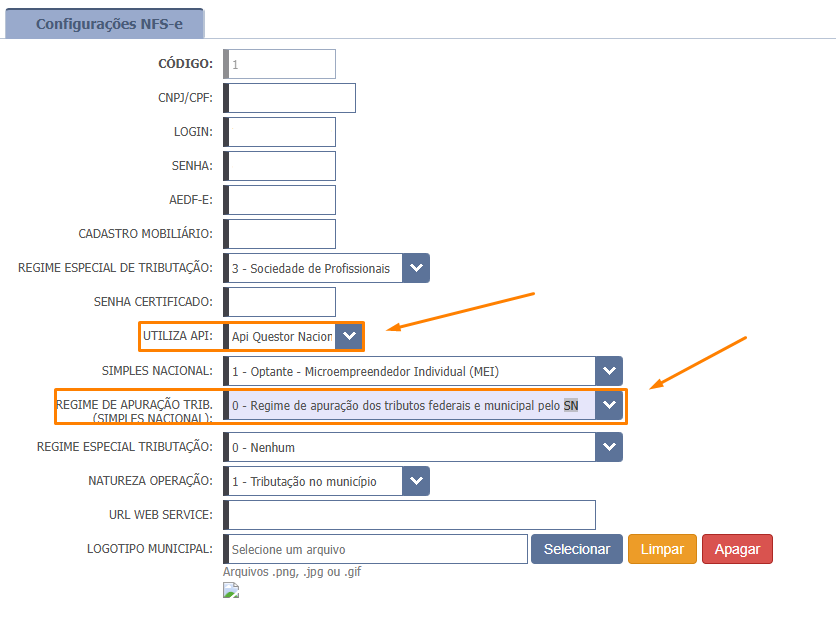This screenshot has width=836, height=617.
Task: Click the CÓDIGO input field
Action: (x=281, y=64)
